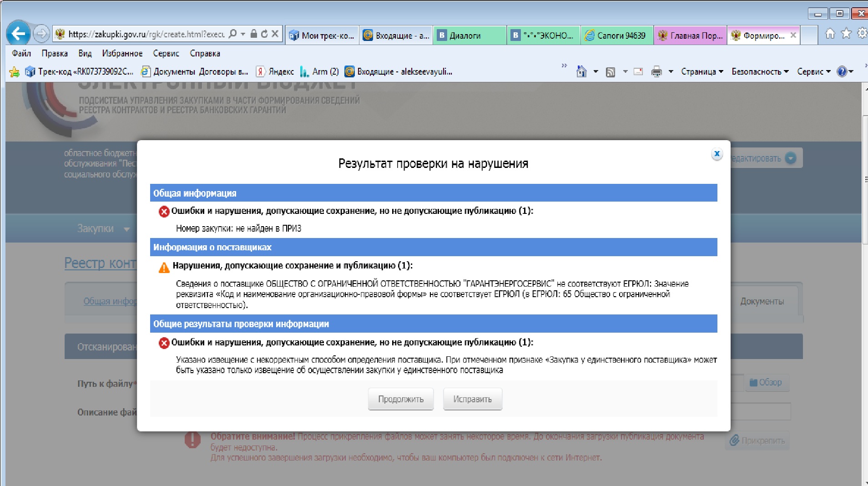The width and height of the screenshot is (868, 486).
Task: Click the refresh icon in address bar
Action: click(x=264, y=34)
